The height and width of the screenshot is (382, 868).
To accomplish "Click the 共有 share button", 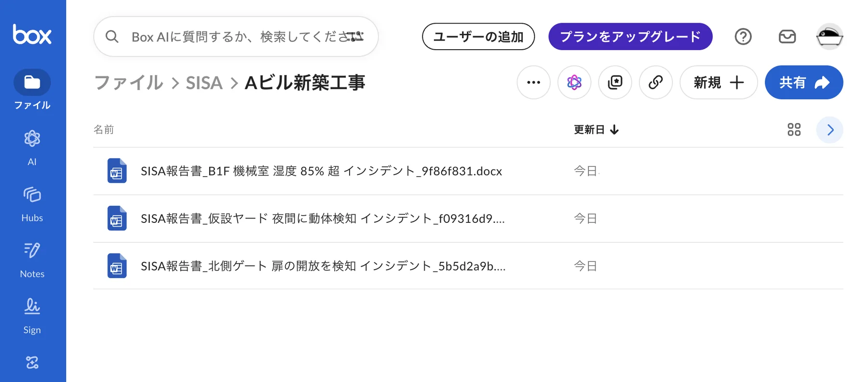I will tap(804, 82).
